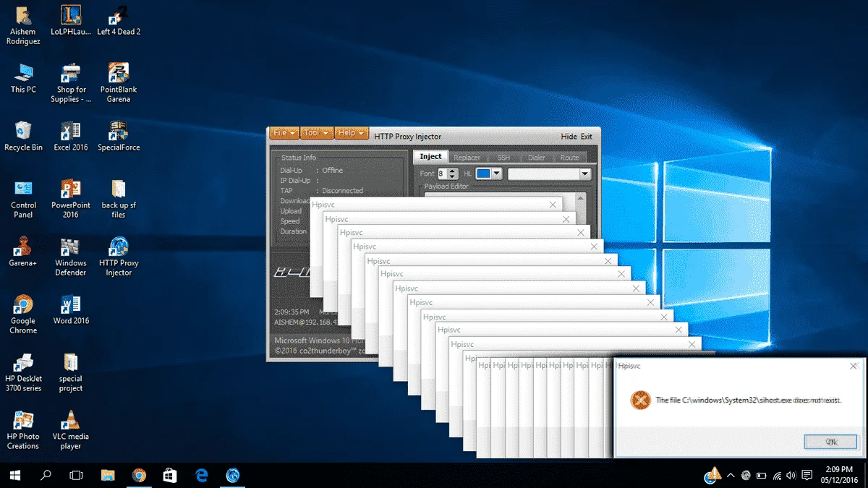
Task: Launch the PointBlank Garena shortcut
Action: [x=119, y=82]
